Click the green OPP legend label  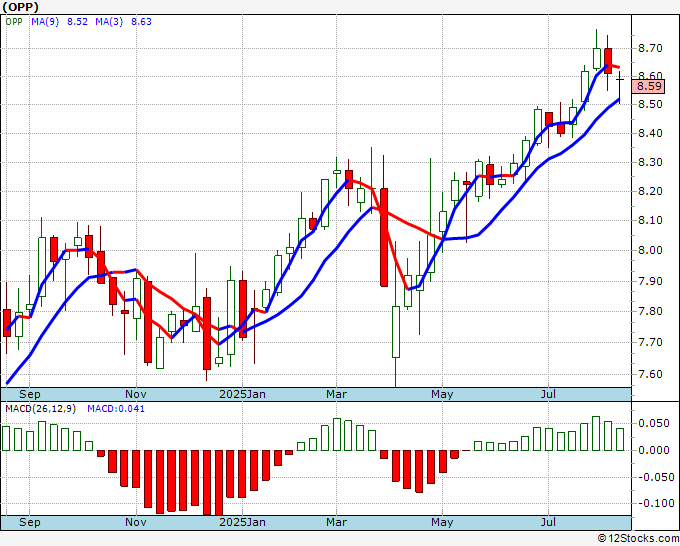pos(14,22)
